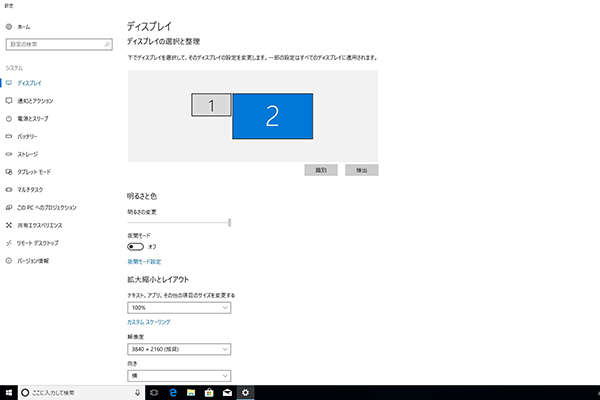Viewport: 600px width, 400px height.
Task: Open File Explorer from the taskbar
Action: coord(191,393)
